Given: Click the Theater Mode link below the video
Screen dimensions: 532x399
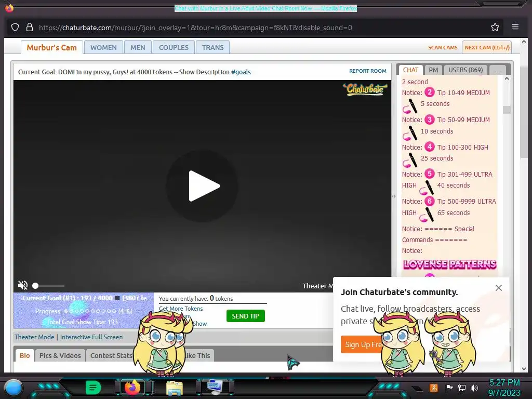Looking at the screenshot, I should [34, 337].
